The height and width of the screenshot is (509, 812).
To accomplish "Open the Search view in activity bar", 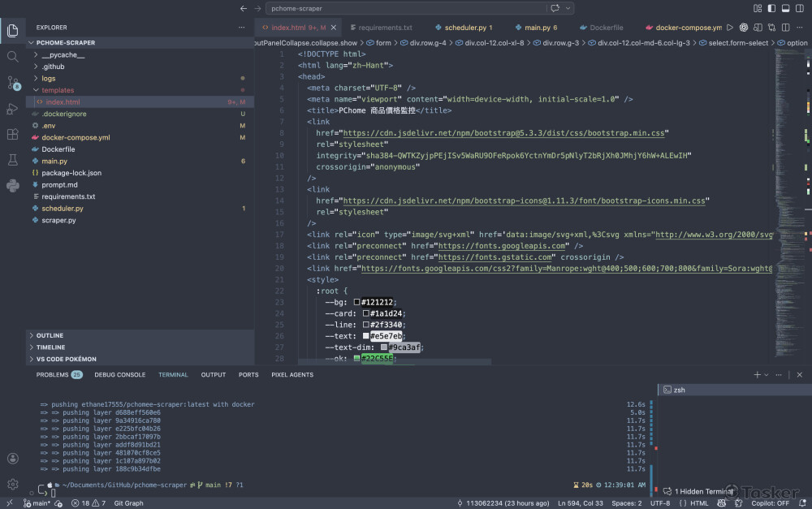I will 12,57.
